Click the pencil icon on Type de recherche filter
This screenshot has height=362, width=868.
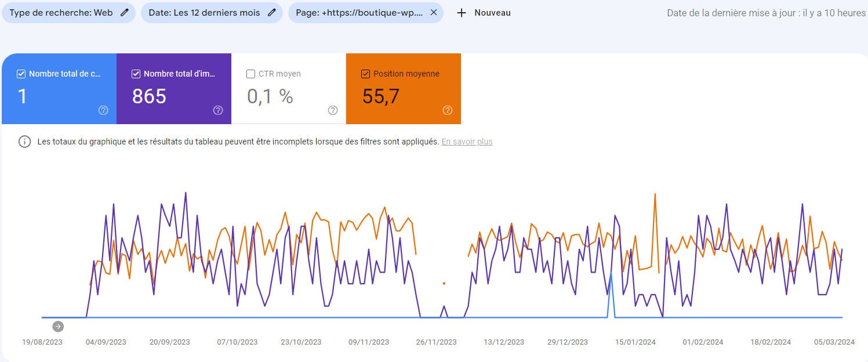click(124, 13)
